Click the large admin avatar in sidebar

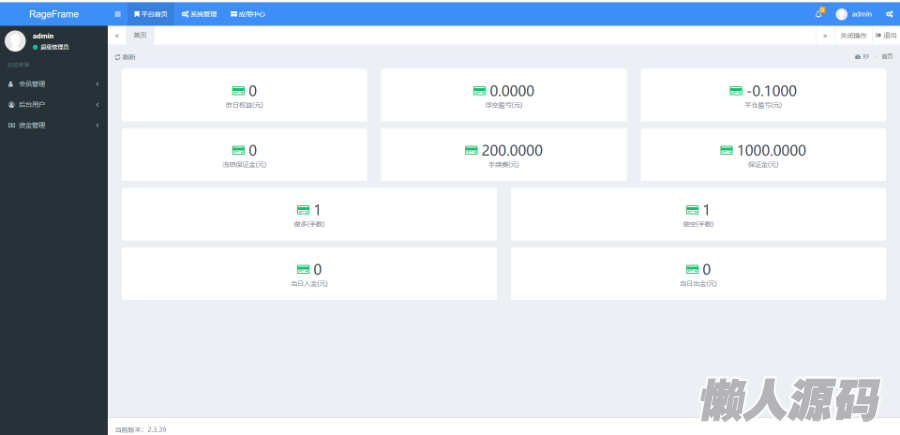click(15, 41)
